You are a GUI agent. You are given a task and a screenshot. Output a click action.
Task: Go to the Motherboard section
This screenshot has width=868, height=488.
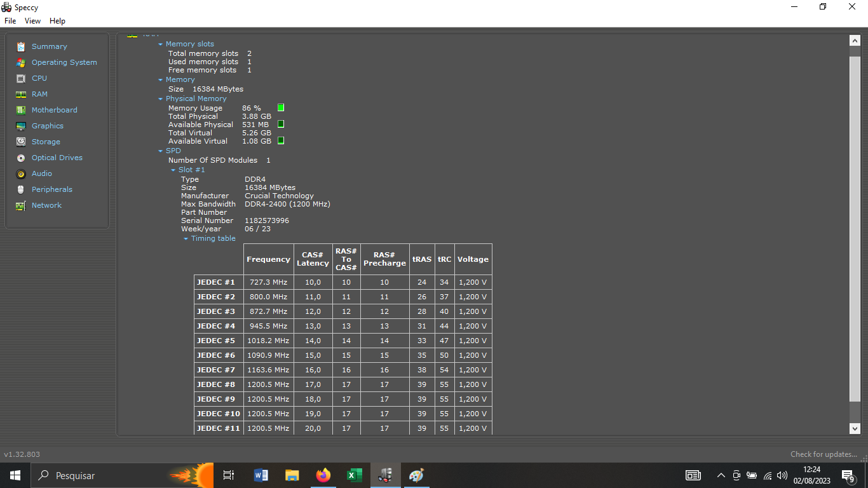point(55,110)
